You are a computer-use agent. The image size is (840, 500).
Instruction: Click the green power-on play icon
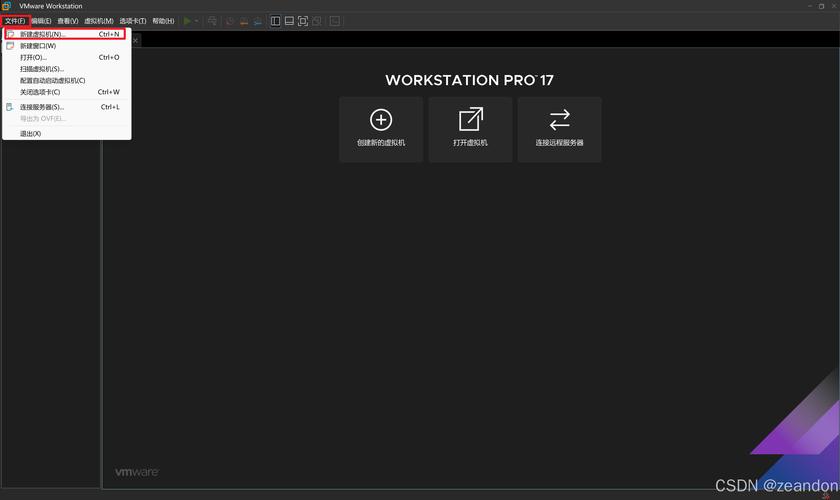click(187, 21)
